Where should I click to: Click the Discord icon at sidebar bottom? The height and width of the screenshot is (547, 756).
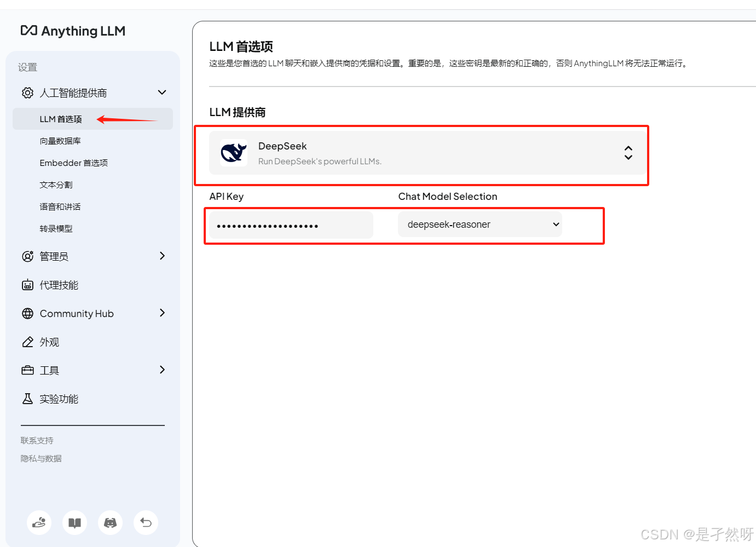(x=110, y=522)
